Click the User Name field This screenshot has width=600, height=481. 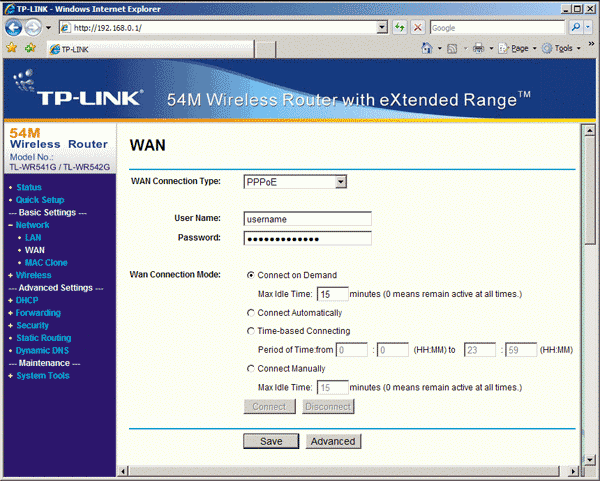tap(307, 219)
